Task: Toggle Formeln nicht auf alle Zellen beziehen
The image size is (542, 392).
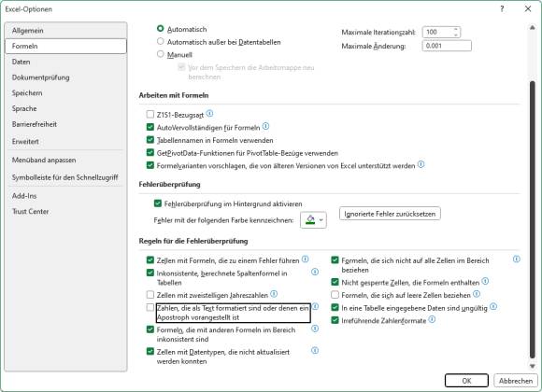Action: click(335, 259)
